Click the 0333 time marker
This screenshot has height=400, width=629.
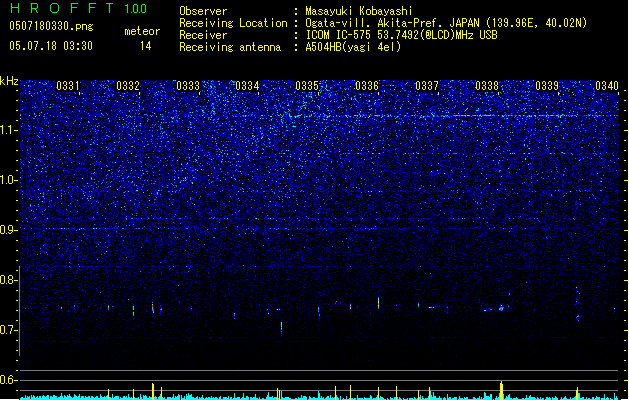[188, 86]
